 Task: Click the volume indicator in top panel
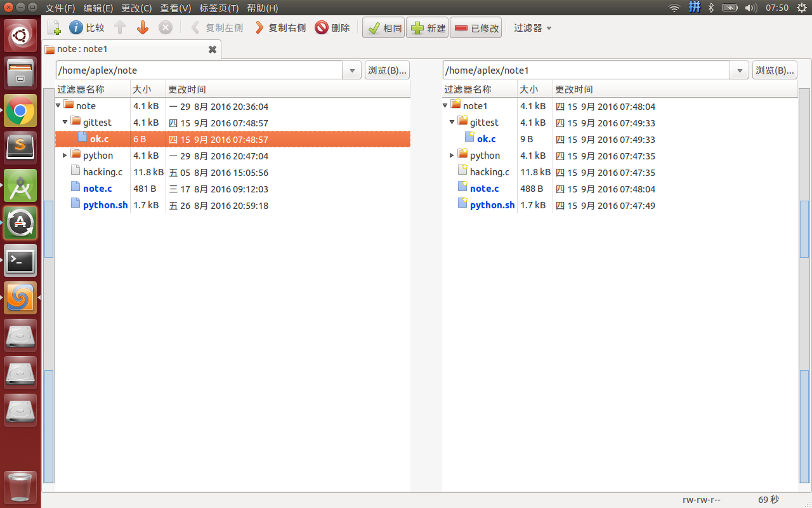750,8
